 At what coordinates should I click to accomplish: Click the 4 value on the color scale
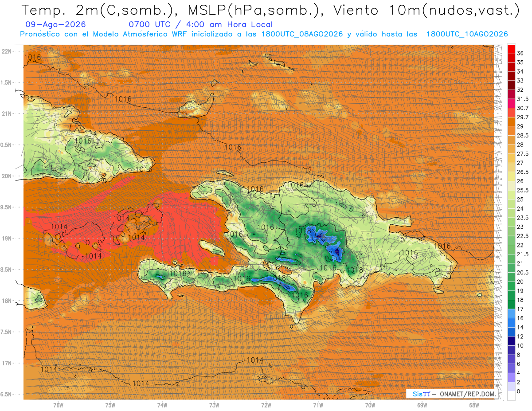click(x=519, y=373)
